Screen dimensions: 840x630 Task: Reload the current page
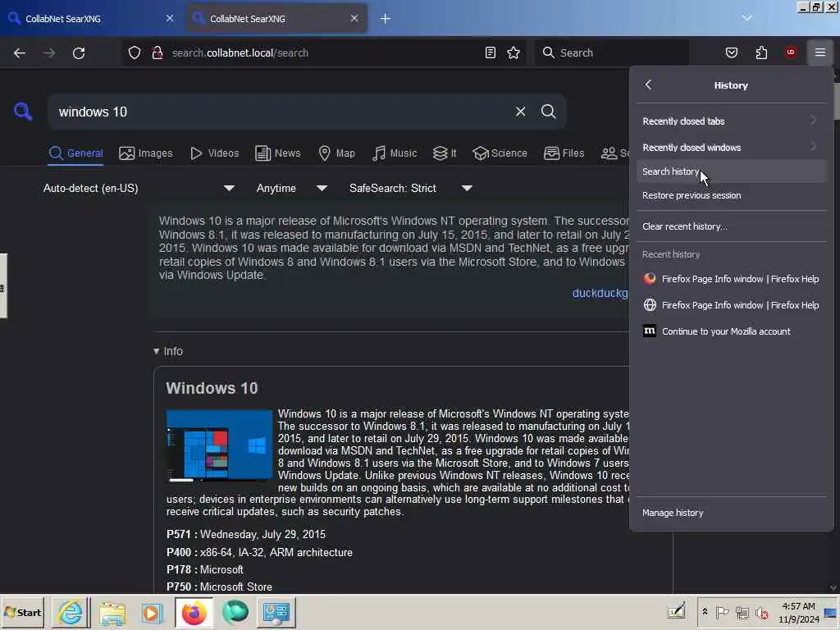pos(79,52)
